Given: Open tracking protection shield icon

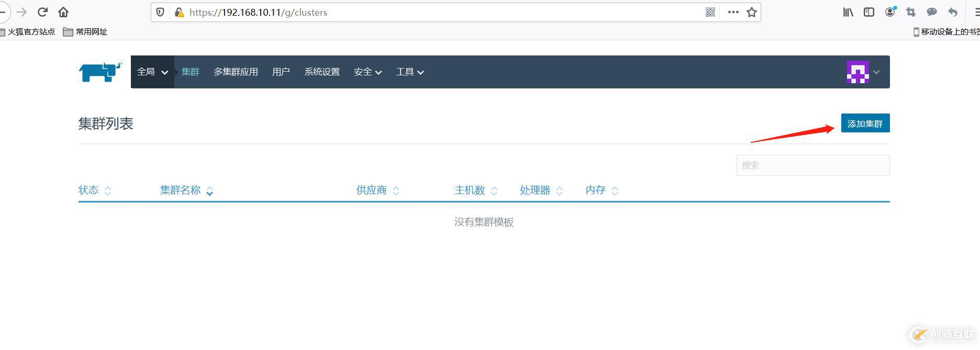Looking at the screenshot, I should point(161,12).
